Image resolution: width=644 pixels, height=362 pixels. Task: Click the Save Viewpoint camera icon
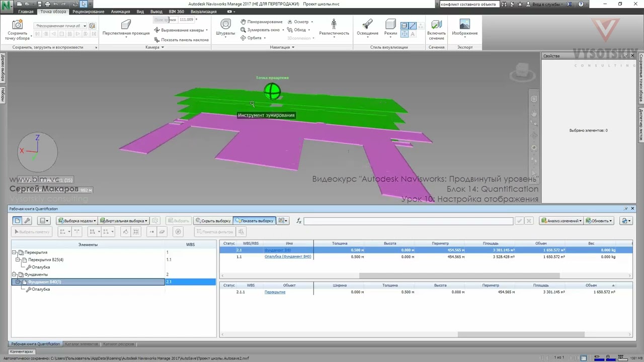point(17,25)
